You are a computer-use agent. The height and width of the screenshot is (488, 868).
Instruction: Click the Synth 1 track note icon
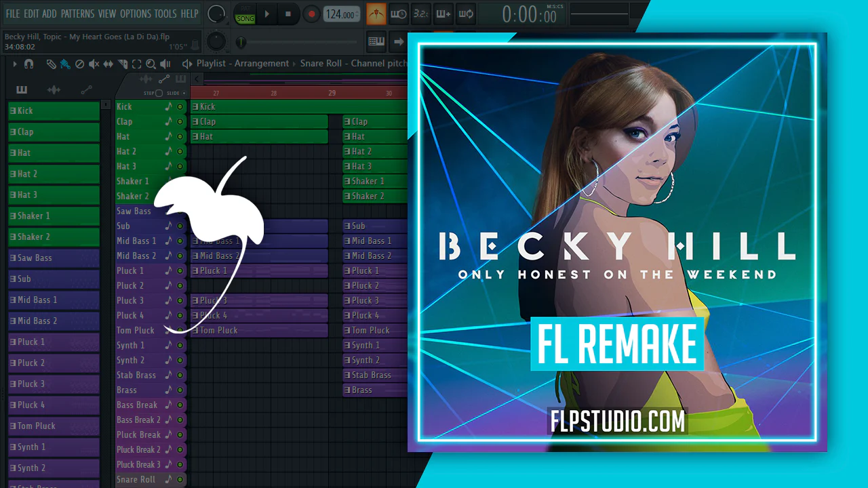coord(168,345)
